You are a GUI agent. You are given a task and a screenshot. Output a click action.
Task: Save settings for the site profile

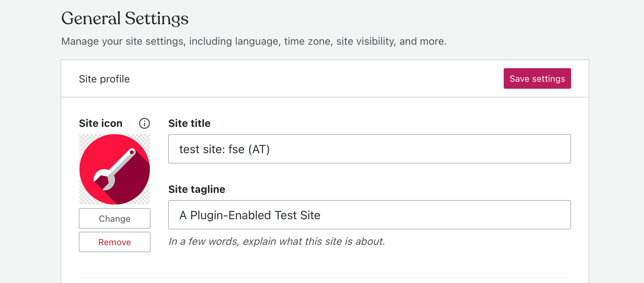tap(537, 78)
